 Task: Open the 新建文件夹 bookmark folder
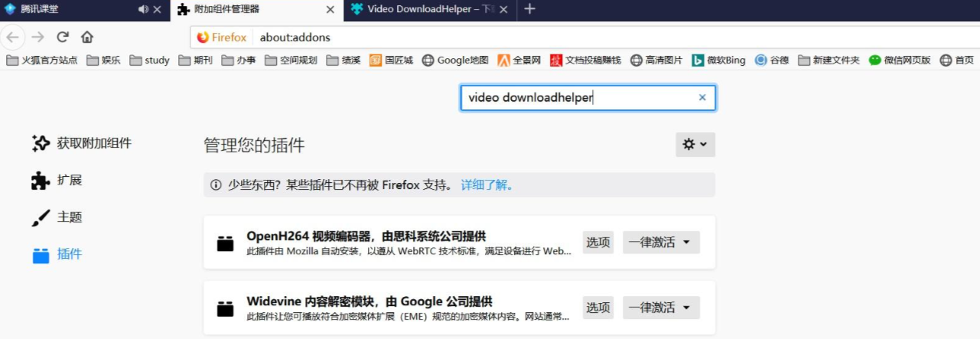click(x=829, y=60)
